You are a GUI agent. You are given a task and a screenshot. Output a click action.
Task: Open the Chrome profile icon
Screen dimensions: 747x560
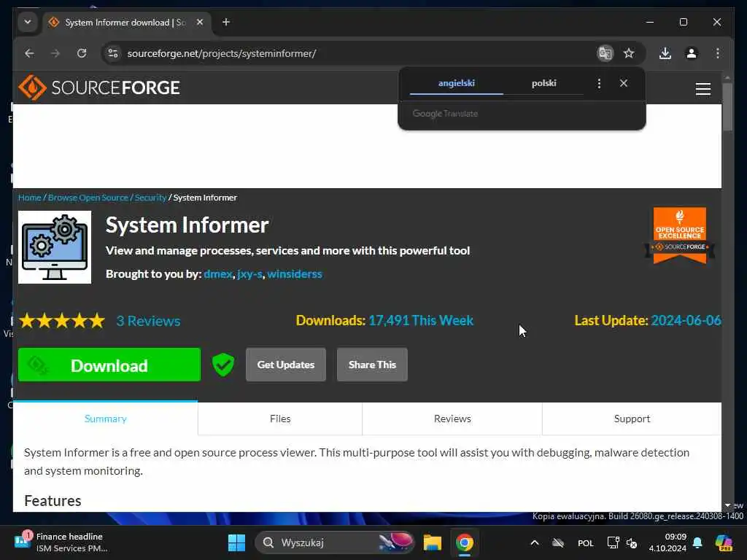pos(692,53)
